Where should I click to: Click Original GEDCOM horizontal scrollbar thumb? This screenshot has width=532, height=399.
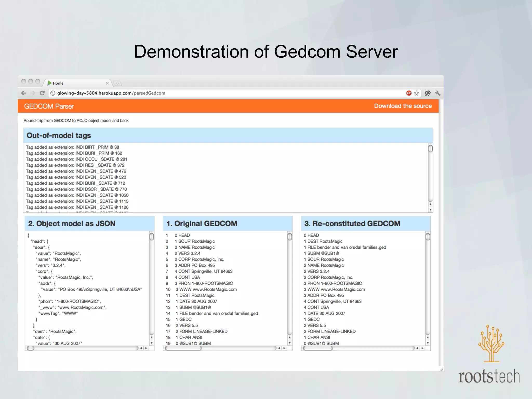[x=183, y=348]
